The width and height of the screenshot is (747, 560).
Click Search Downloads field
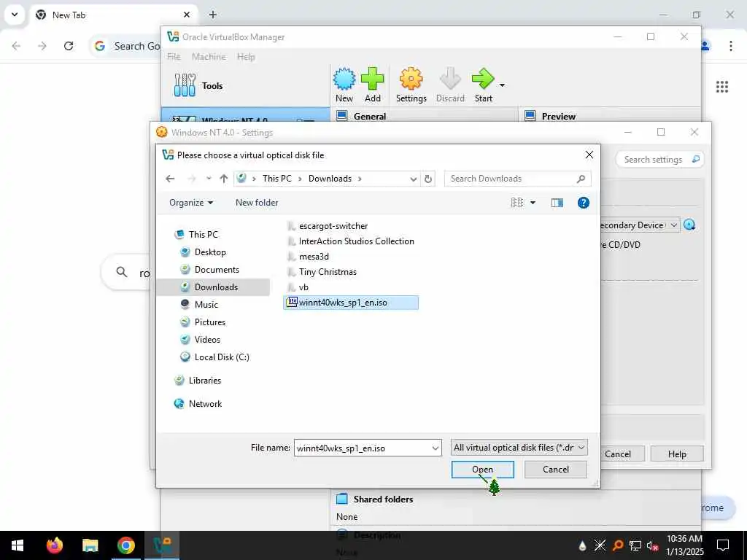coord(517,179)
